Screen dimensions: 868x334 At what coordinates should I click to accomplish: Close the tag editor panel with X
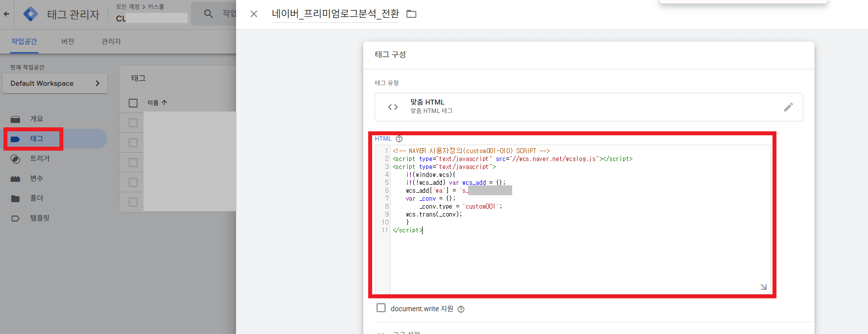coord(254,14)
